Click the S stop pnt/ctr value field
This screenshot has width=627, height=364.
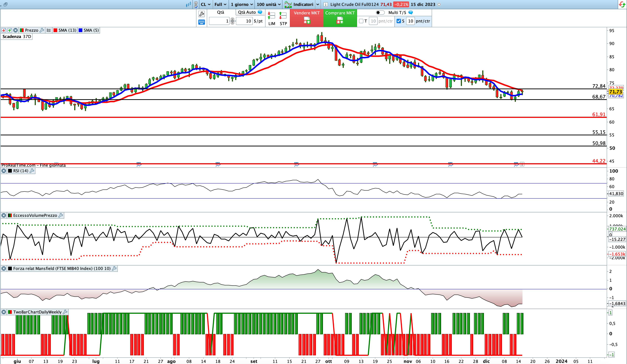coord(410,21)
